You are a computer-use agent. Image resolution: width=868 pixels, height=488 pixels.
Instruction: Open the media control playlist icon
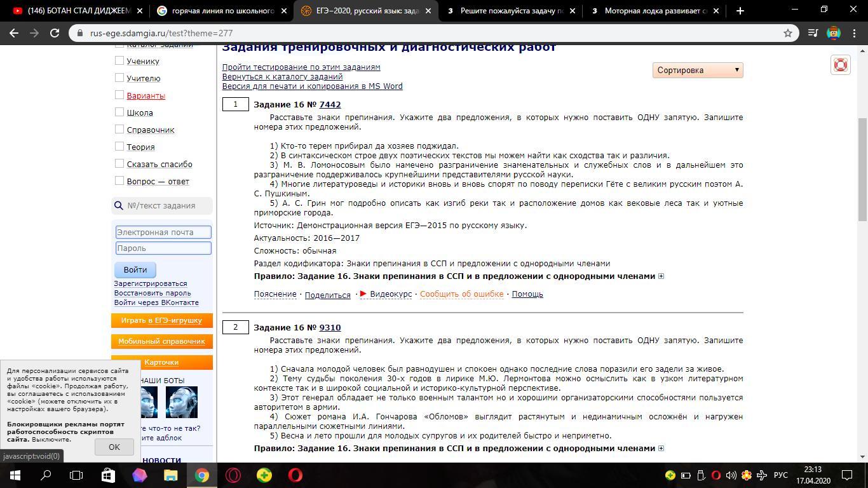pyautogui.click(x=813, y=33)
